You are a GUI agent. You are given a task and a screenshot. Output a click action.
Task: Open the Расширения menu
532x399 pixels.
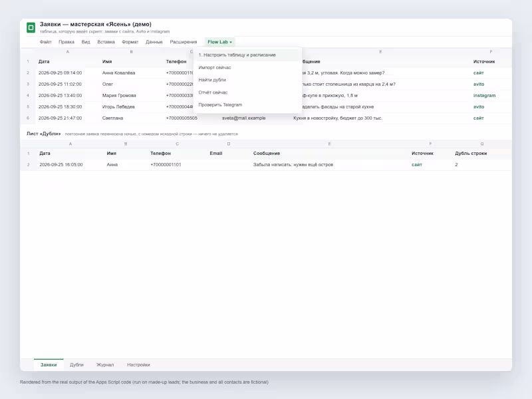point(184,42)
